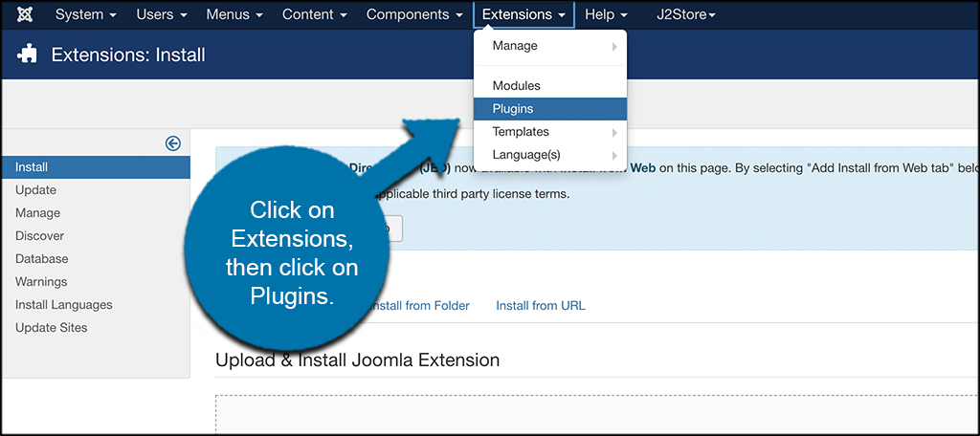980x436 pixels.
Task: Expand the Manage submenu in Extensions
Action: [x=550, y=46]
